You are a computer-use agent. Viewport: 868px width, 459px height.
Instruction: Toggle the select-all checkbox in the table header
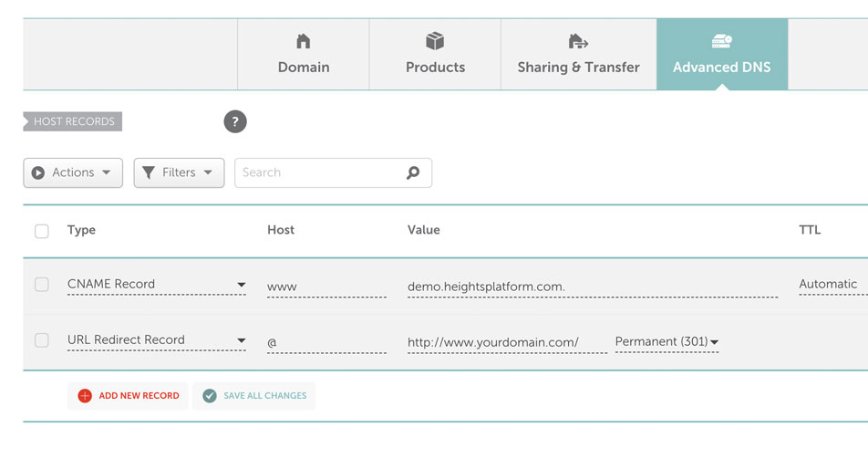(42, 231)
